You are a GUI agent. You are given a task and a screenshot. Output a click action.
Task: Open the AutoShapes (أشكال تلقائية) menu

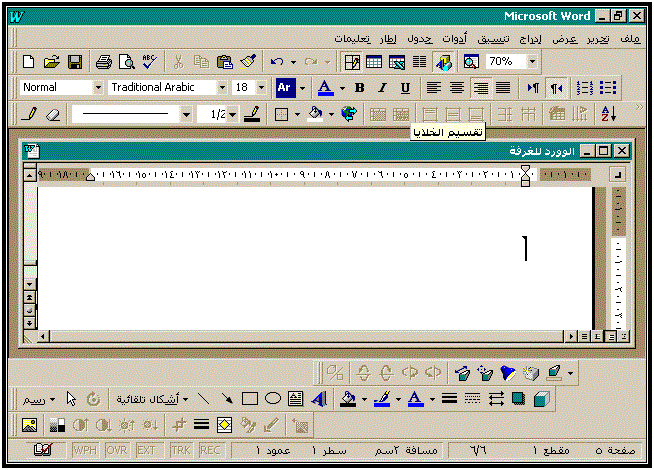point(152,399)
